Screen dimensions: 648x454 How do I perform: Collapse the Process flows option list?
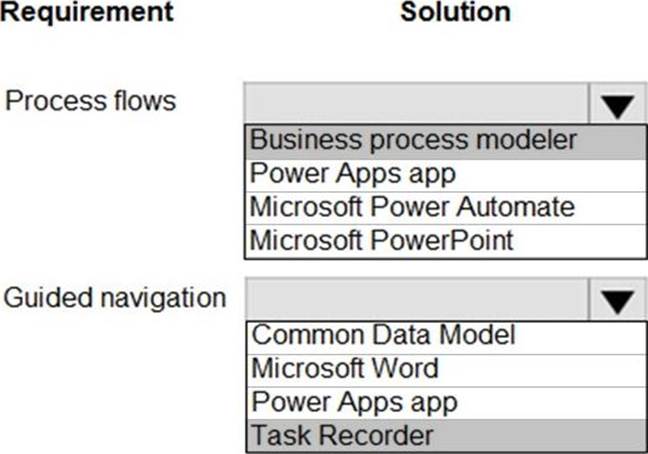click(619, 103)
